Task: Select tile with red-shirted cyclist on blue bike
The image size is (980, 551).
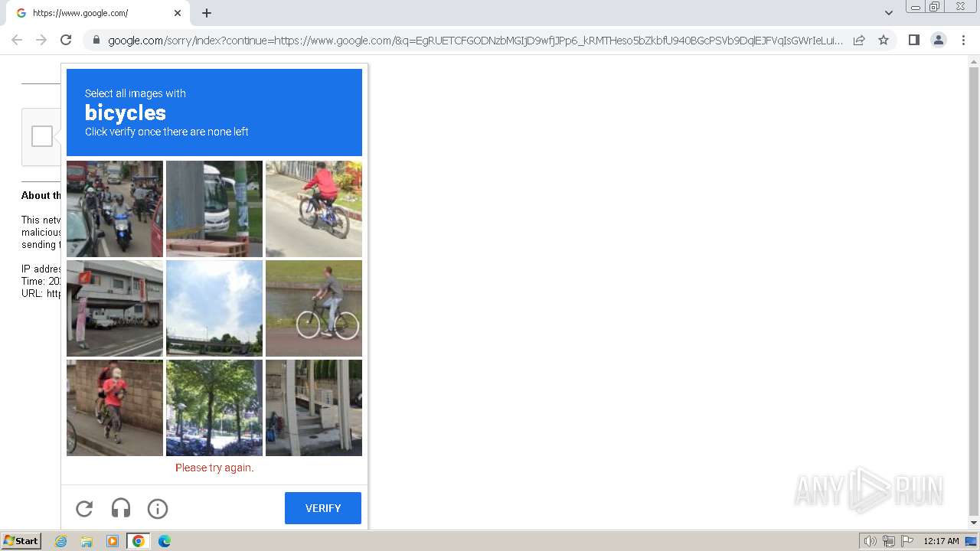Action: (x=314, y=209)
